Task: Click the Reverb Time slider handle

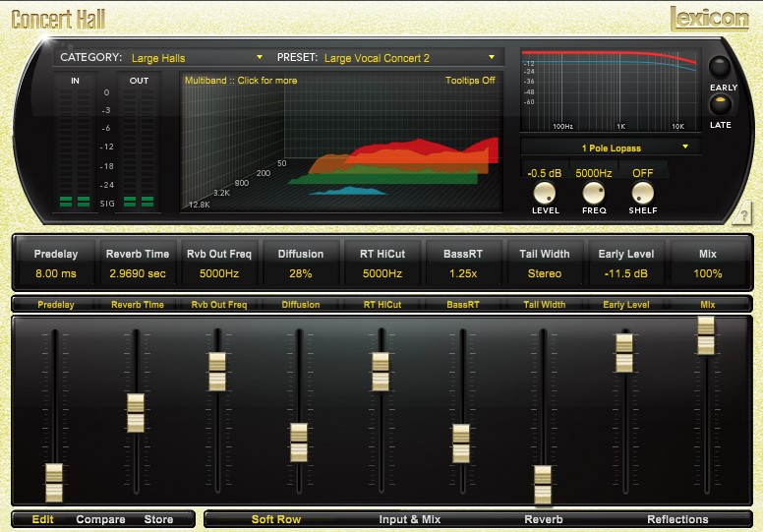Action: [x=136, y=413]
